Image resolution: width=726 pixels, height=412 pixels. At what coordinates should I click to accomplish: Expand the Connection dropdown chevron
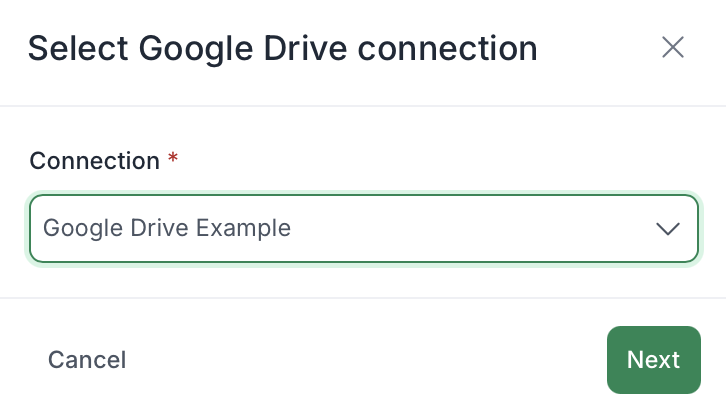click(667, 229)
